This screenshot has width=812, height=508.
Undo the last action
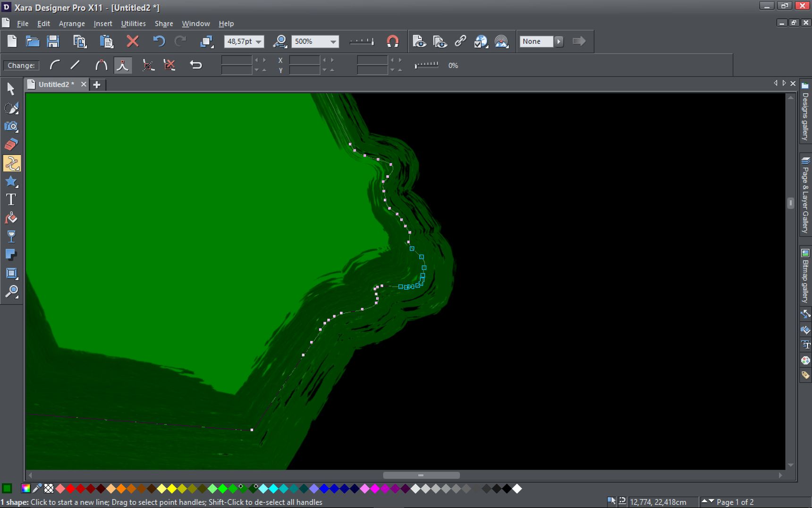tap(159, 42)
